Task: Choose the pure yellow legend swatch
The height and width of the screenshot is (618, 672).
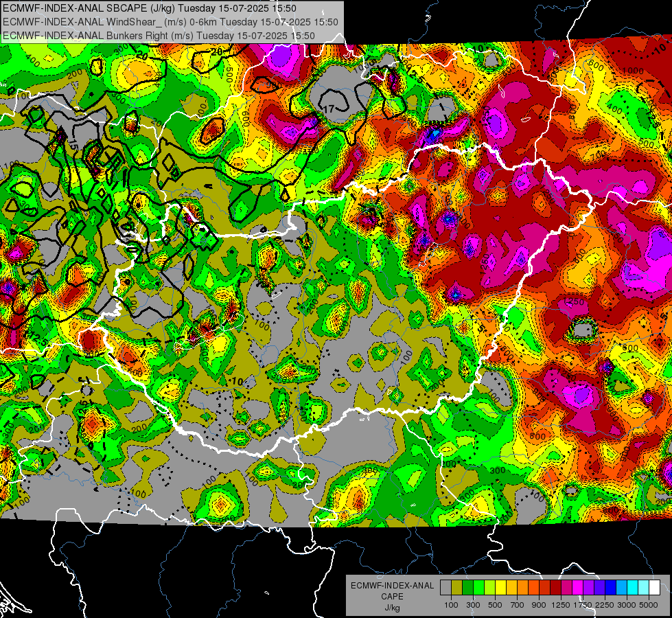Action: (x=500, y=588)
